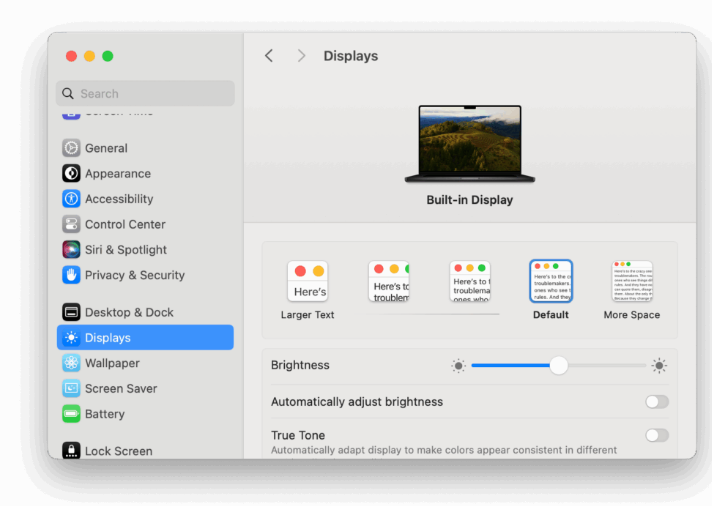Switch to Lock Screen settings
Screen dimensions: 712x506
118,451
